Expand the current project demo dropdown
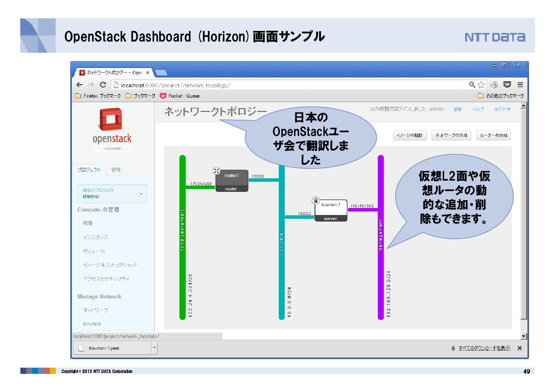This screenshot has width=555, height=392. [112, 194]
